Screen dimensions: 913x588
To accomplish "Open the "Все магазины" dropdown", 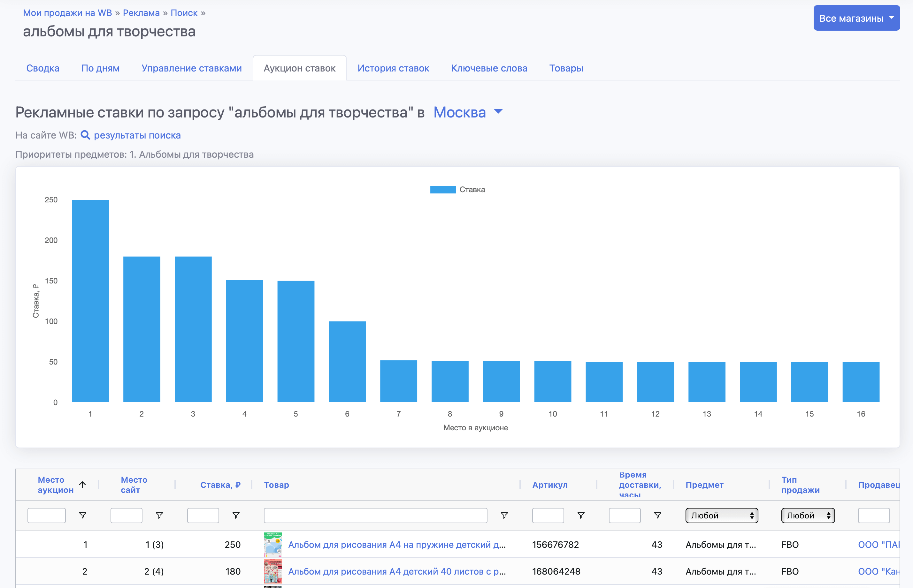I will tap(856, 18).
